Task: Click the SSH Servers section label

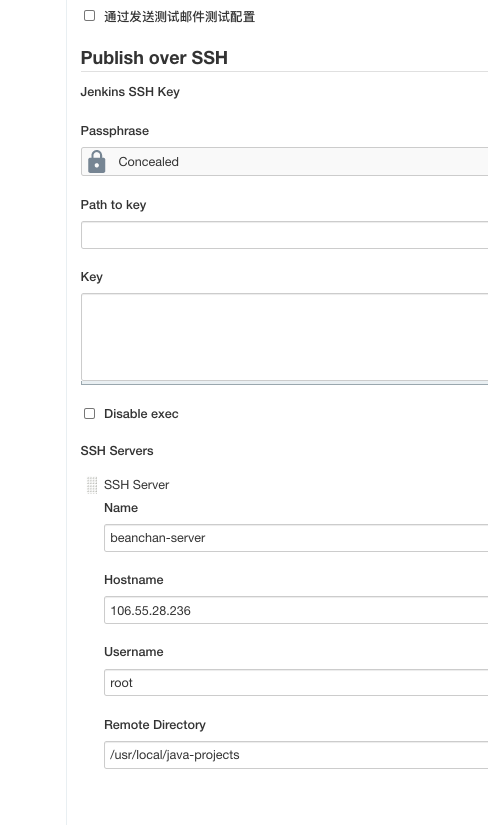Action: (x=117, y=451)
